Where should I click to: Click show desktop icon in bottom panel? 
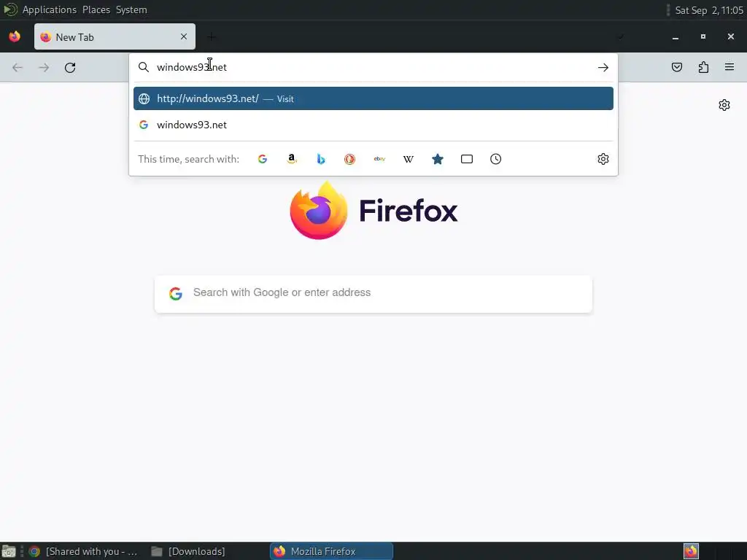pyautogui.click(x=9, y=552)
